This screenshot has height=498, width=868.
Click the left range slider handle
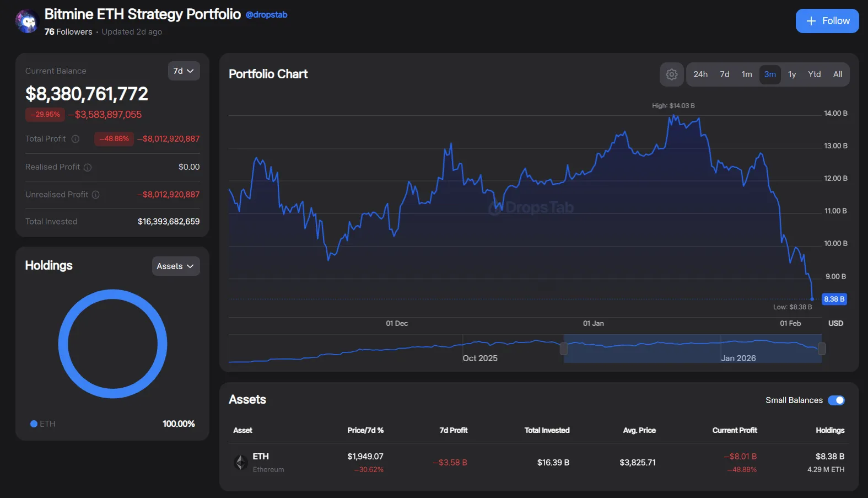[x=564, y=349]
